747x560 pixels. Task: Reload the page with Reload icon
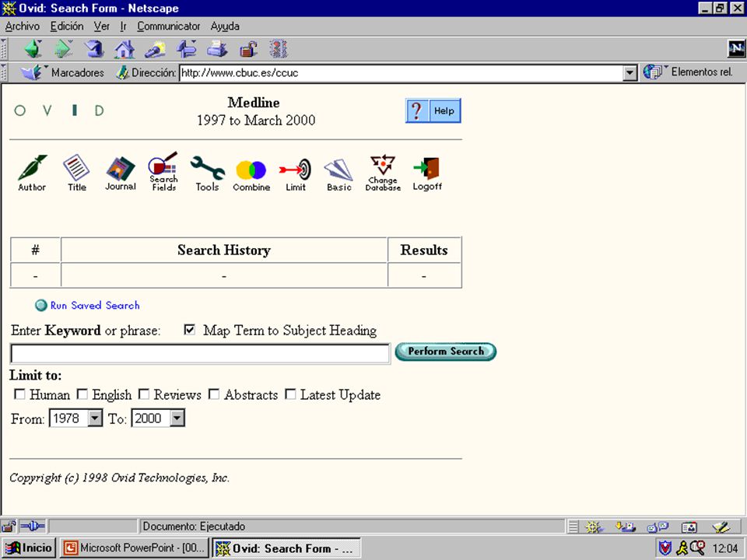click(x=94, y=48)
